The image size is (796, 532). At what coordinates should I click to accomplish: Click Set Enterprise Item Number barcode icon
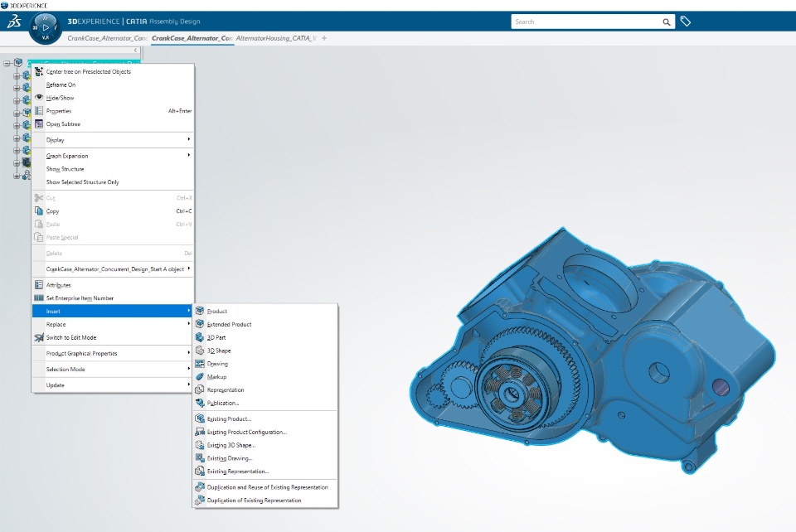pos(39,298)
